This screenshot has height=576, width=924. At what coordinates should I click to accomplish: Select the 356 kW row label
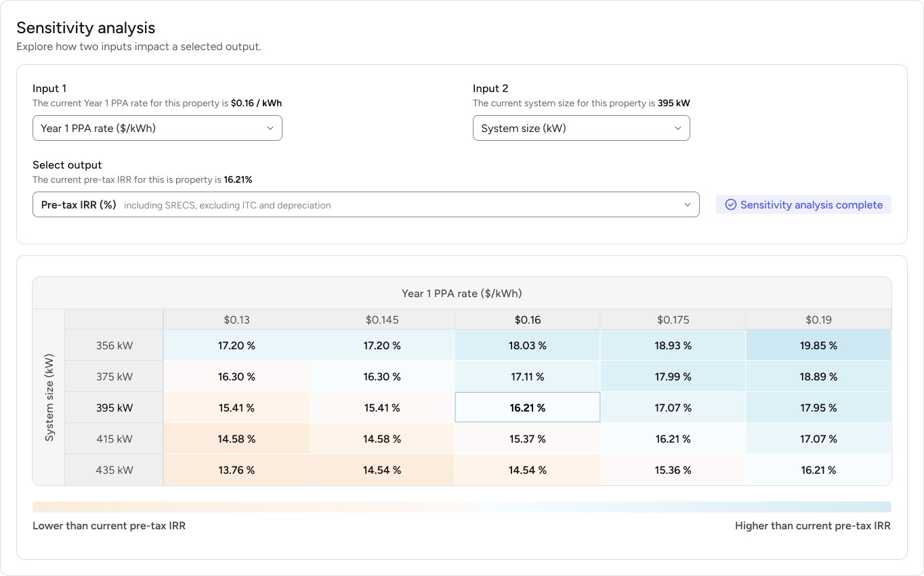pos(113,345)
